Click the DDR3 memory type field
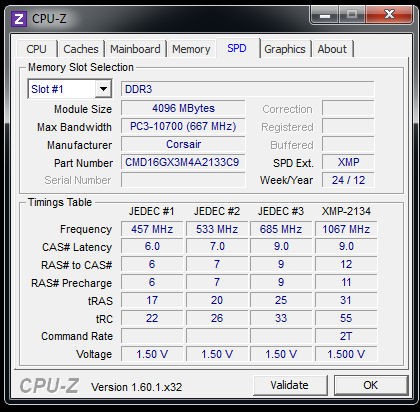This screenshot has height=412, width=420. point(248,89)
